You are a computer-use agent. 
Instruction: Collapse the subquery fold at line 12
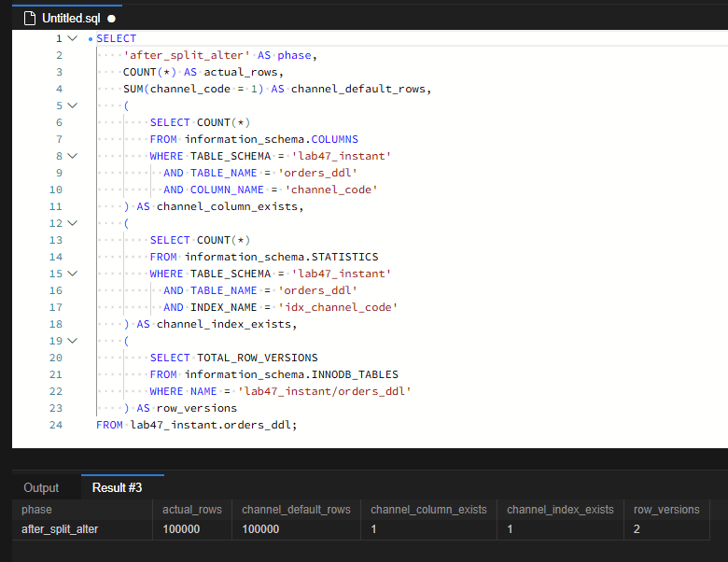pyautogui.click(x=73, y=223)
